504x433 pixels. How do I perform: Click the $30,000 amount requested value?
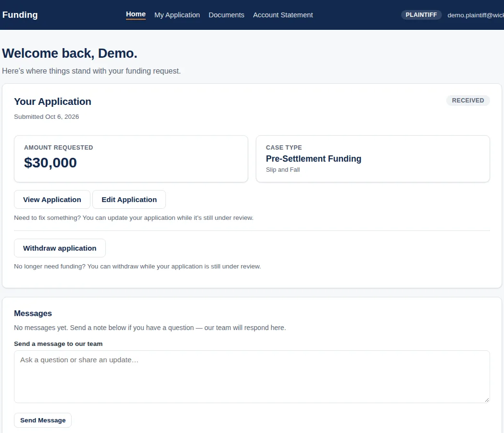(x=50, y=163)
